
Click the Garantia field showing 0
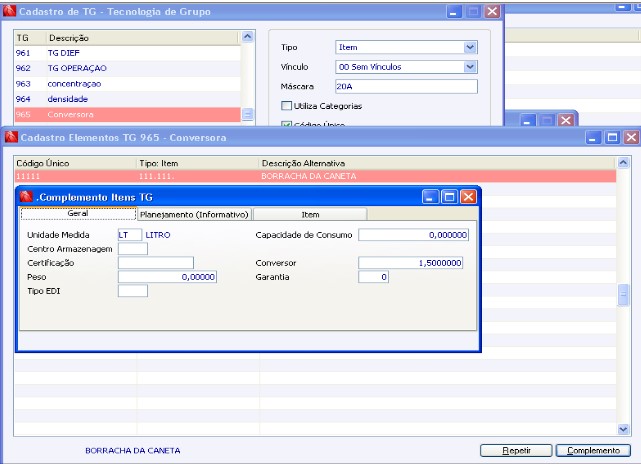pos(373,277)
